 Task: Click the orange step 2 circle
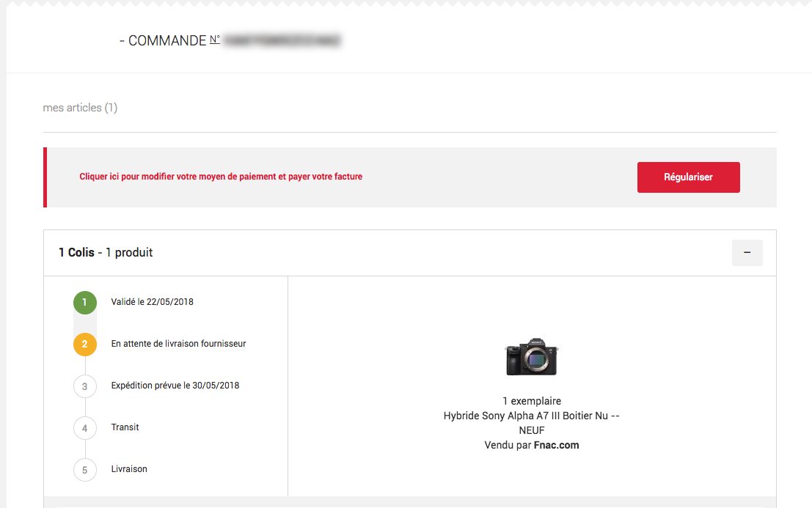pyautogui.click(x=85, y=344)
